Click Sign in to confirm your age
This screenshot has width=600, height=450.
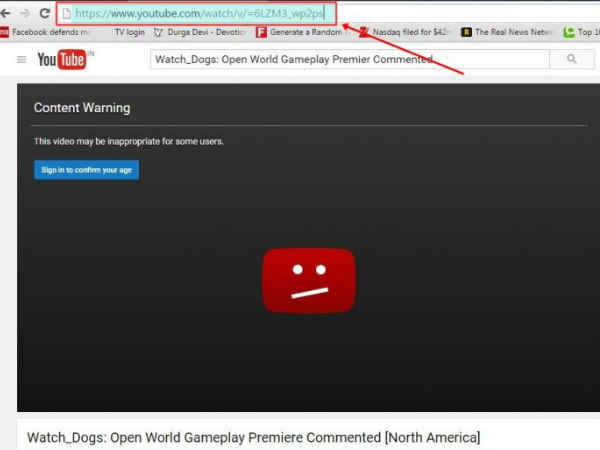[86, 170]
